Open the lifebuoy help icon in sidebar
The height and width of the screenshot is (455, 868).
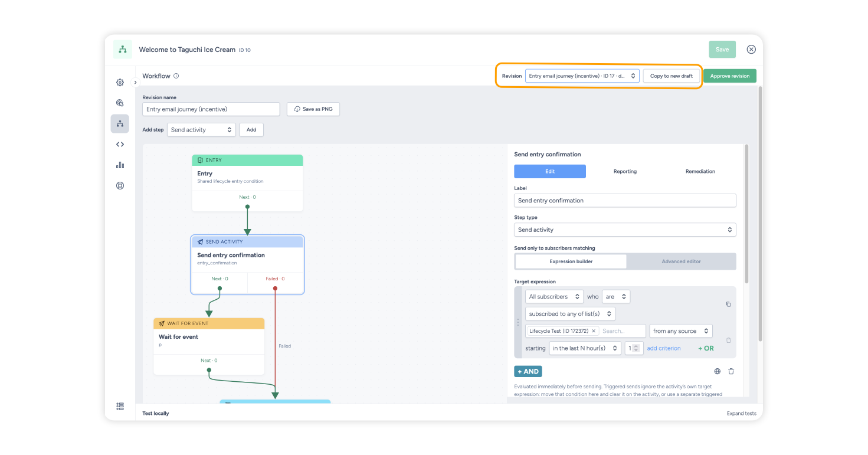pos(120,186)
